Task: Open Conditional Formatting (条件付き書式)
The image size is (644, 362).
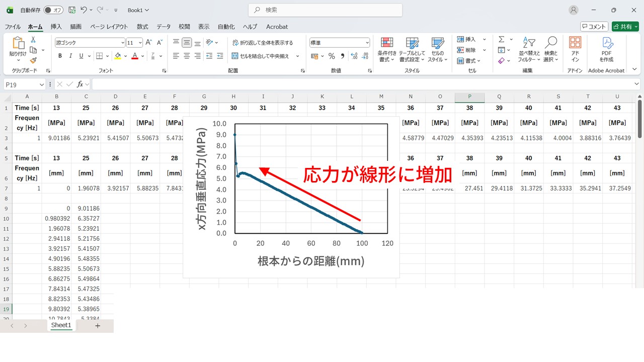Action: (387, 49)
